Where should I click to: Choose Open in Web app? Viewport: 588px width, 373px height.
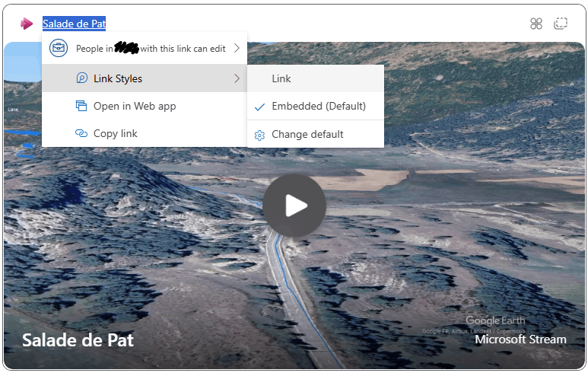(145, 106)
